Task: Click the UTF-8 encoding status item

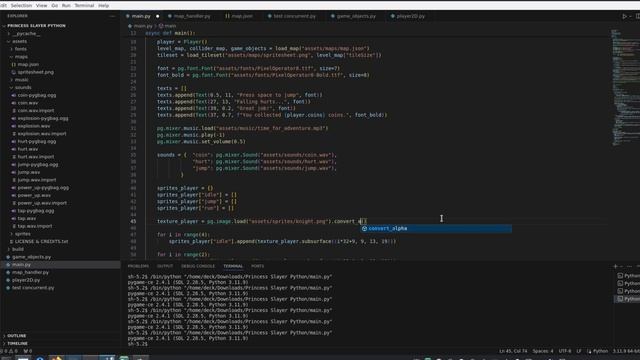Action: pos(565,351)
